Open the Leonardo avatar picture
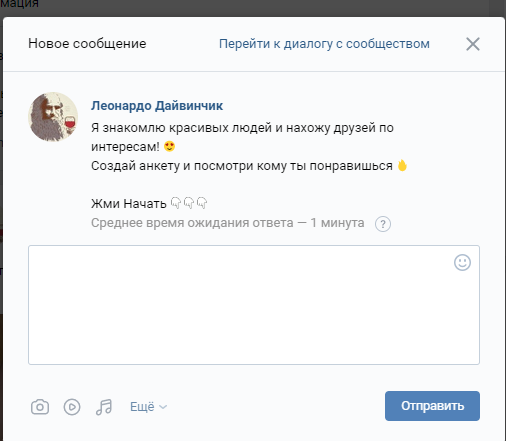 tap(53, 117)
